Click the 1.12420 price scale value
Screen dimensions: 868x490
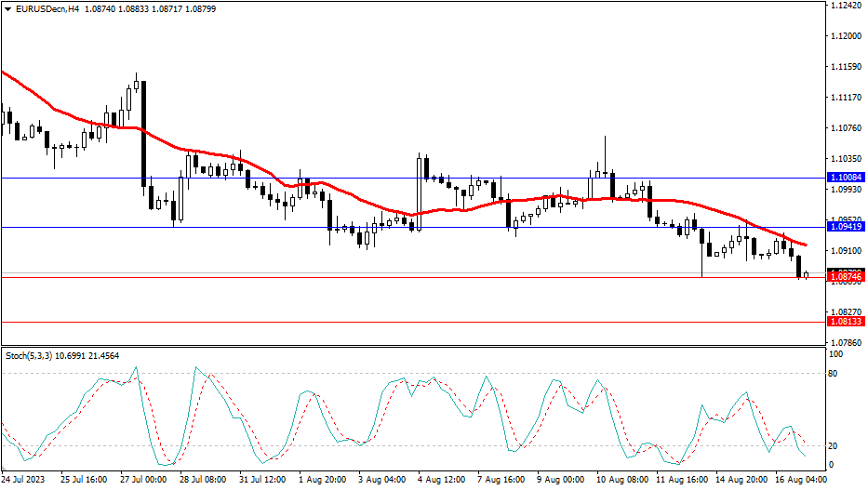pos(845,6)
